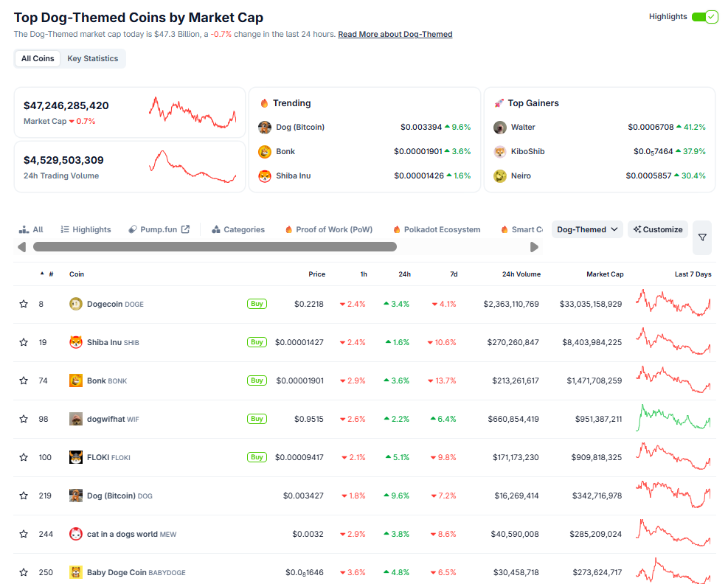This screenshot has height=584, width=728.
Task: Open dogwifhat's green 7-day sparkline
Action: [673, 418]
